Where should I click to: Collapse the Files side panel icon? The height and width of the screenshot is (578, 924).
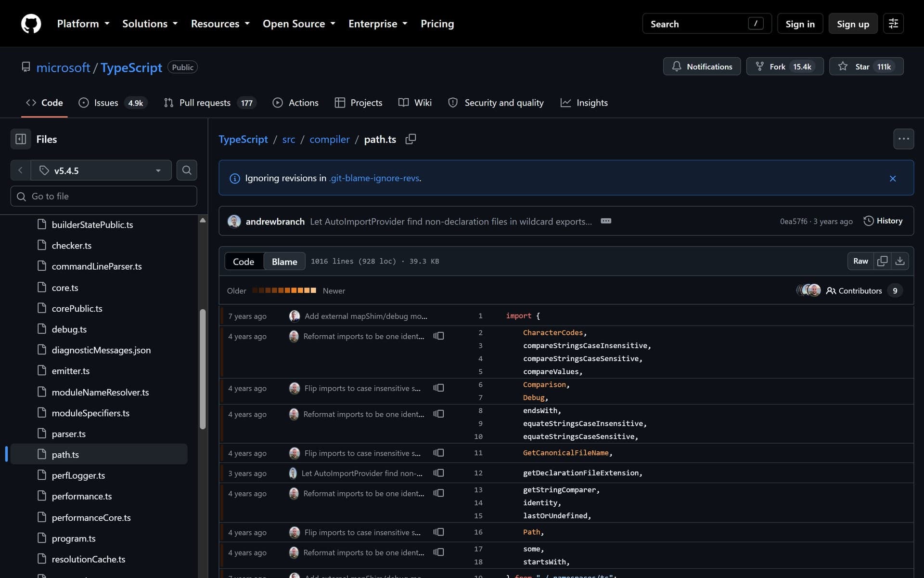pos(21,139)
